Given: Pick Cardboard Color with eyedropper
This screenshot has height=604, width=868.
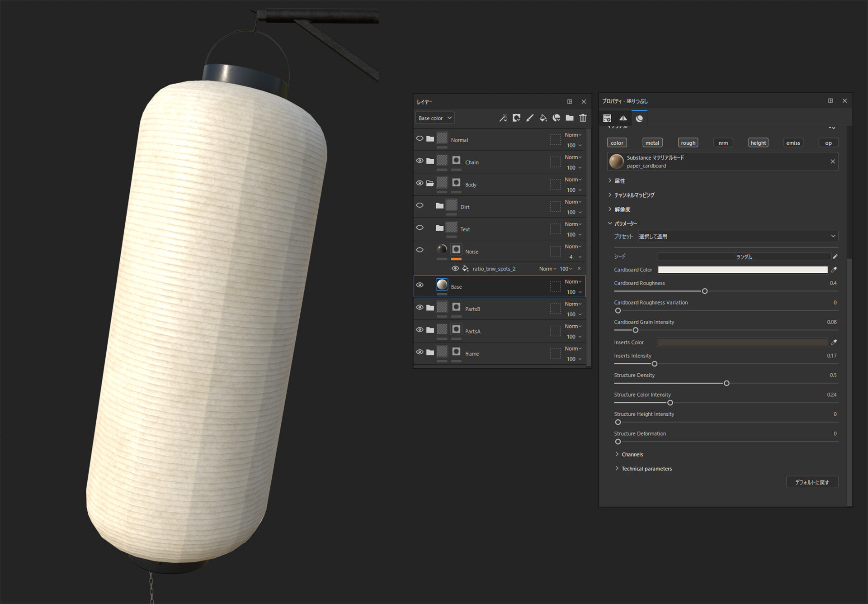Looking at the screenshot, I should tap(834, 270).
